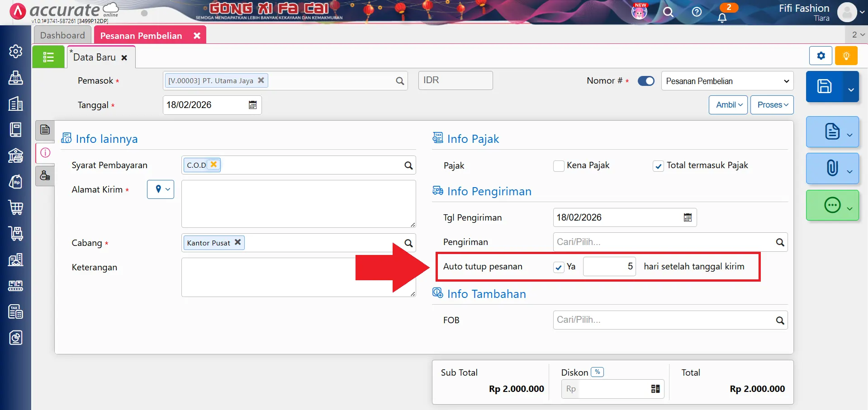868x410 pixels.
Task: Switch to the Dashboard tab
Action: click(62, 35)
